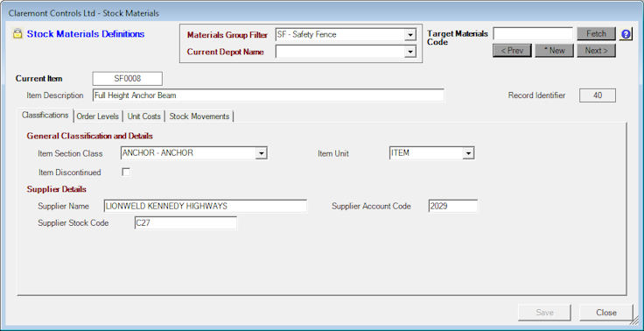The image size is (644, 331).
Task: Click the greyed-out Save button
Action: tap(544, 313)
